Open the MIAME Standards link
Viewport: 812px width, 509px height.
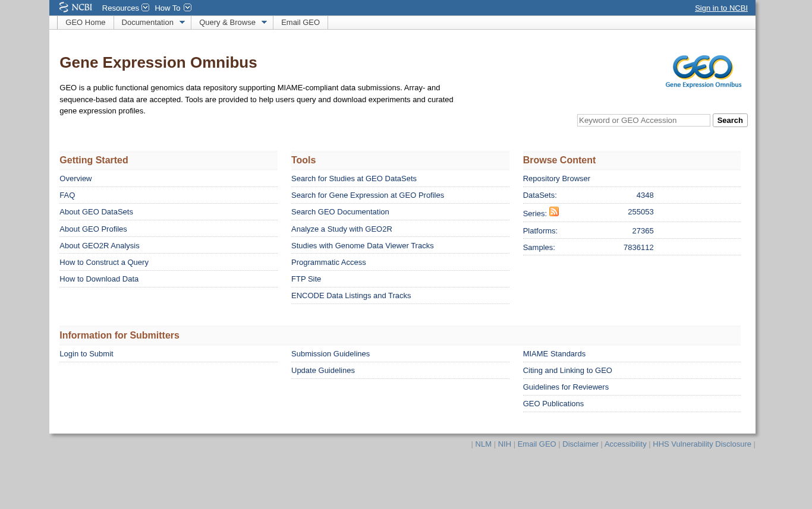click(x=554, y=354)
